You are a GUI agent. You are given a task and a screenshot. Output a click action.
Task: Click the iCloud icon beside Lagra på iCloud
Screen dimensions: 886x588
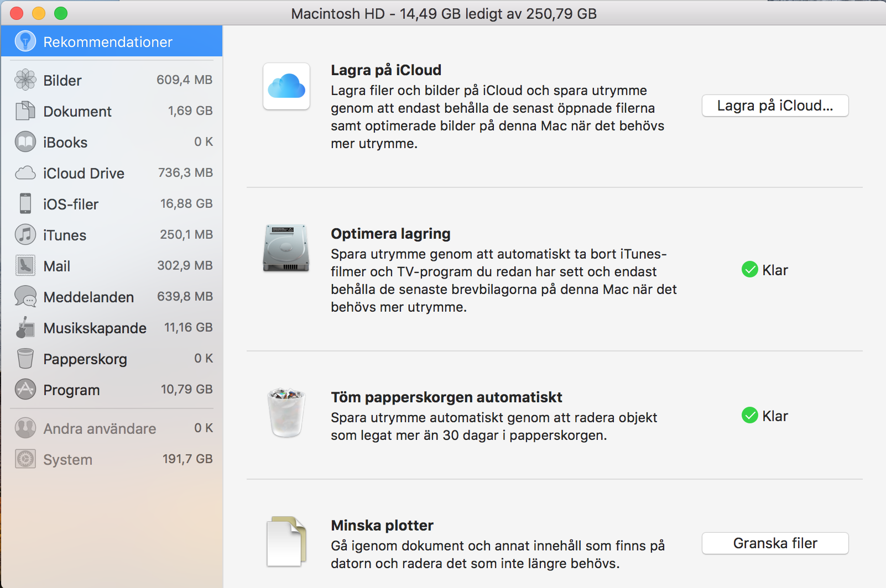286,87
